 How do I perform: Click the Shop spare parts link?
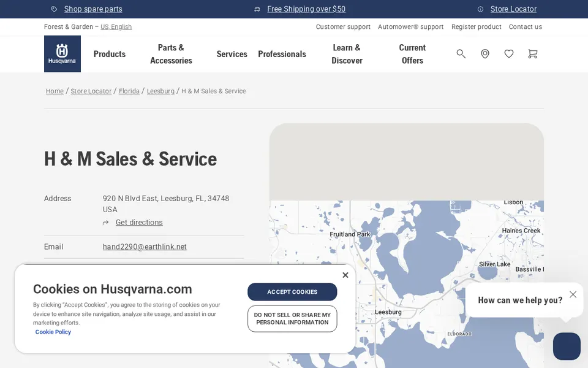[x=93, y=9]
